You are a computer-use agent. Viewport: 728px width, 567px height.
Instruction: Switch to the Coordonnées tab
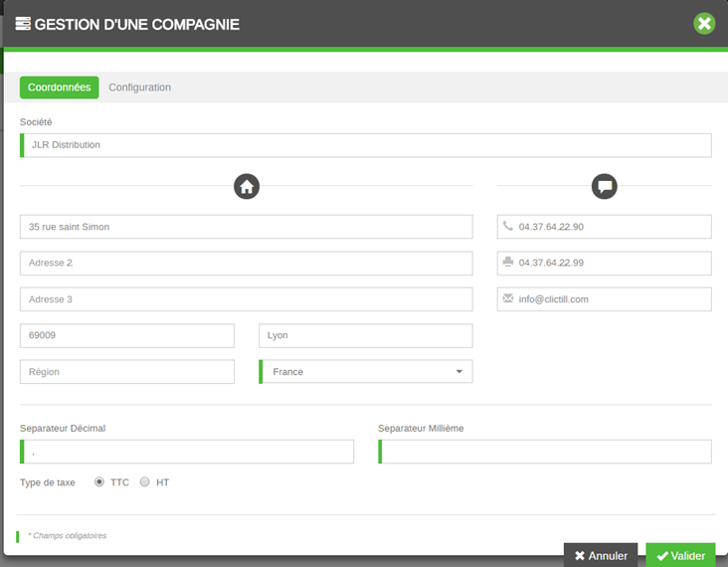[x=60, y=88]
